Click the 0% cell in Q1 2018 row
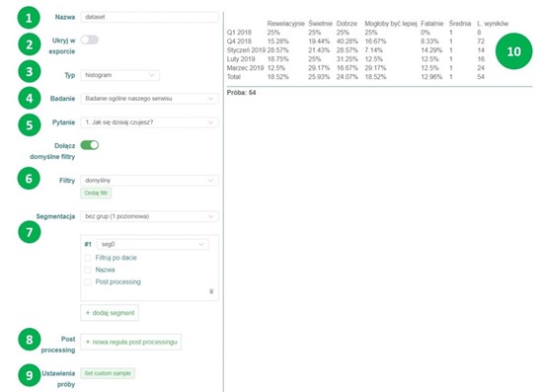This screenshot has height=392, width=538. [425, 33]
